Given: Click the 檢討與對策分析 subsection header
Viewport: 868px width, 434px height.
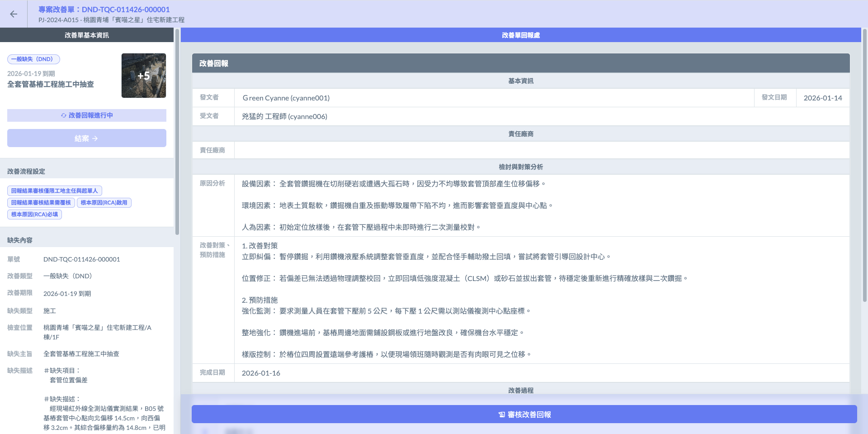Looking at the screenshot, I should [x=520, y=167].
